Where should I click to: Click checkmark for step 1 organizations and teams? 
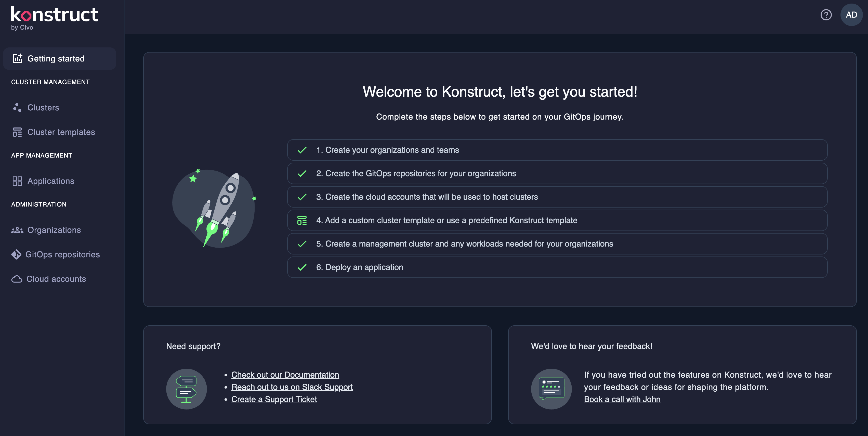point(302,150)
